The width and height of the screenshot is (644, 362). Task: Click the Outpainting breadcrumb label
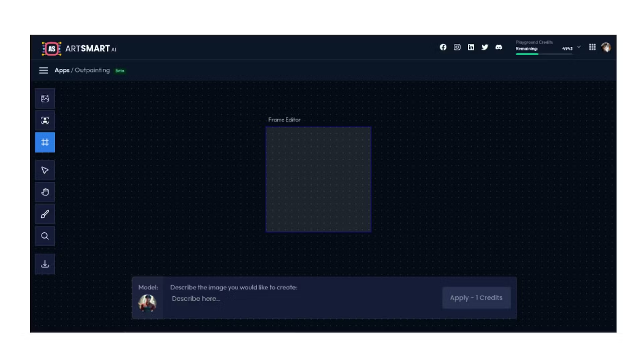[92, 70]
